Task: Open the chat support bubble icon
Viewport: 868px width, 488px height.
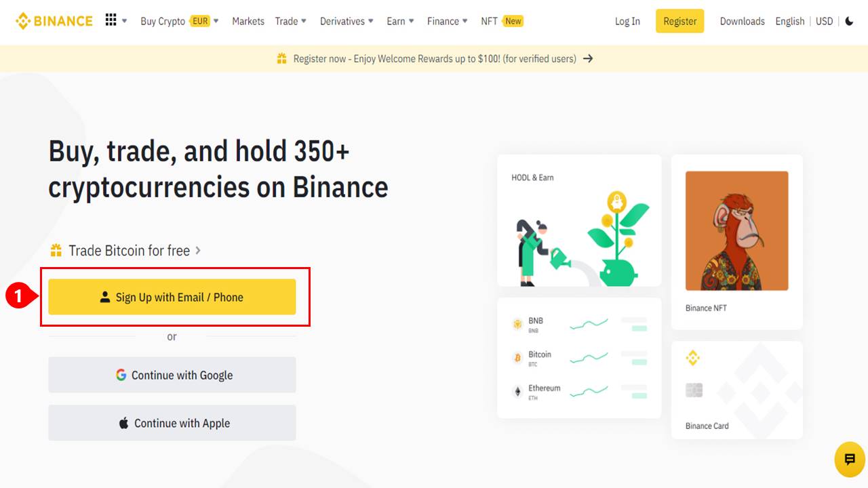Action: [x=850, y=460]
